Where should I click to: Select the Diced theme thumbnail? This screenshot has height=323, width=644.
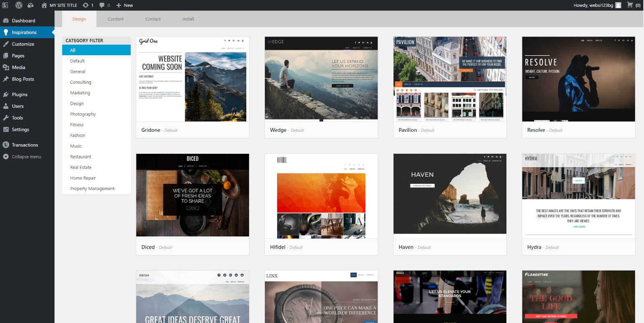[193, 195]
